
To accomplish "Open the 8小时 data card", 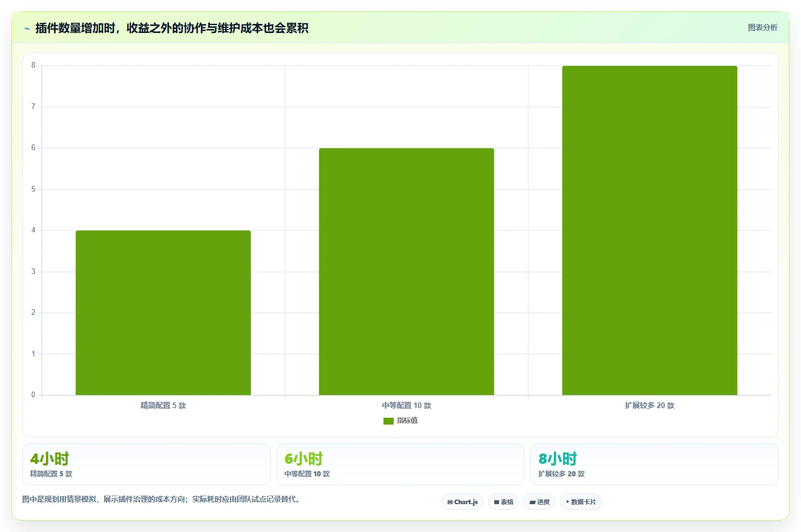I will pyautogui.click(x=654, y=464).
